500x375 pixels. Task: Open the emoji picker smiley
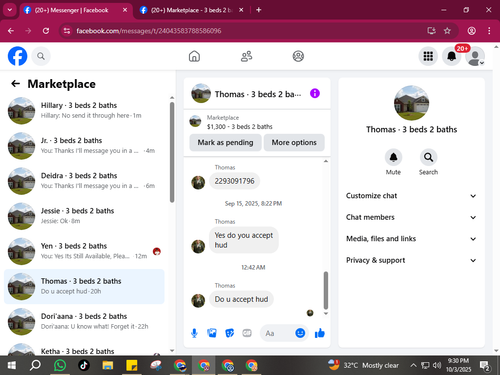pos(300,333)
